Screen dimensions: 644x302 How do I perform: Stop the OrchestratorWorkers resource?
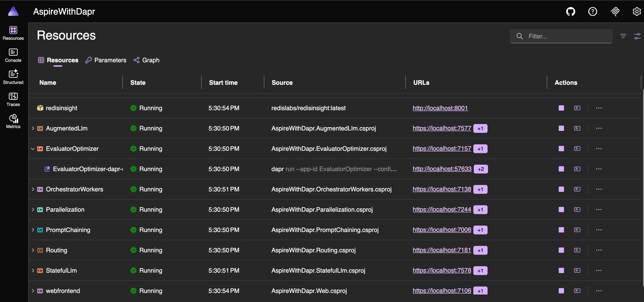point(561,189)
